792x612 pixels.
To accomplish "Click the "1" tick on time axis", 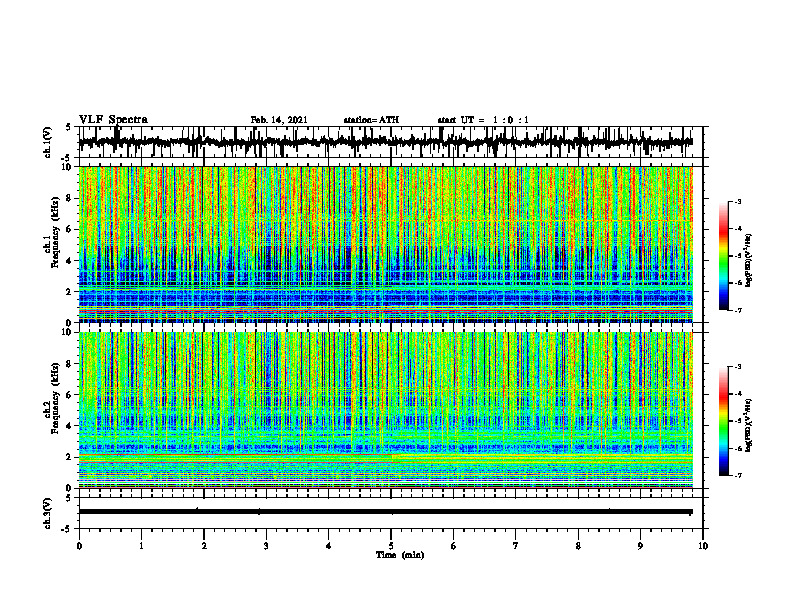I will 141,546.
